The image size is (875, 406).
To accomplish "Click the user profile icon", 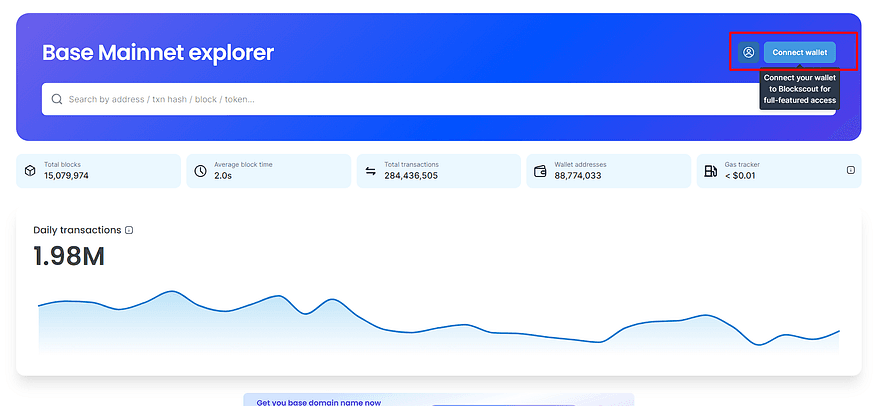I will [x=748, y=52].
